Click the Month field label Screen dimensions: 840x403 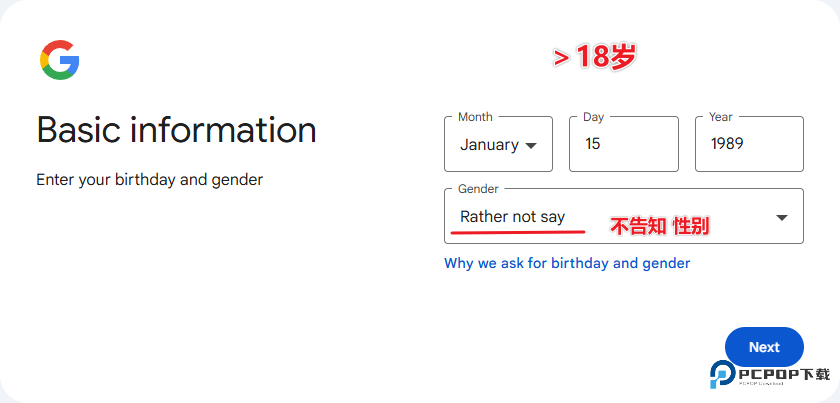point(475,117)
